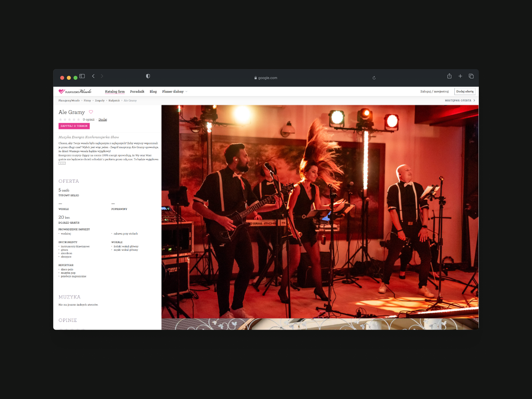Click the privacy shield icon
532x399 pixels.
point(148,76)
